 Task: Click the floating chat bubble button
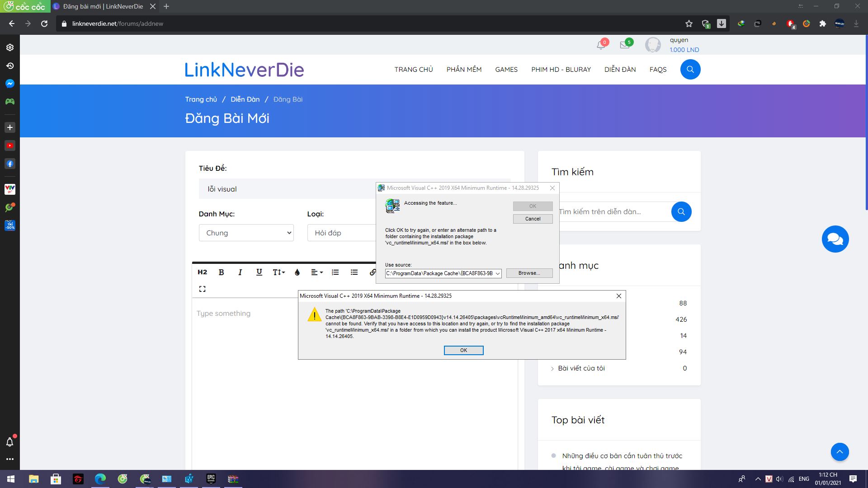(835, 239)
